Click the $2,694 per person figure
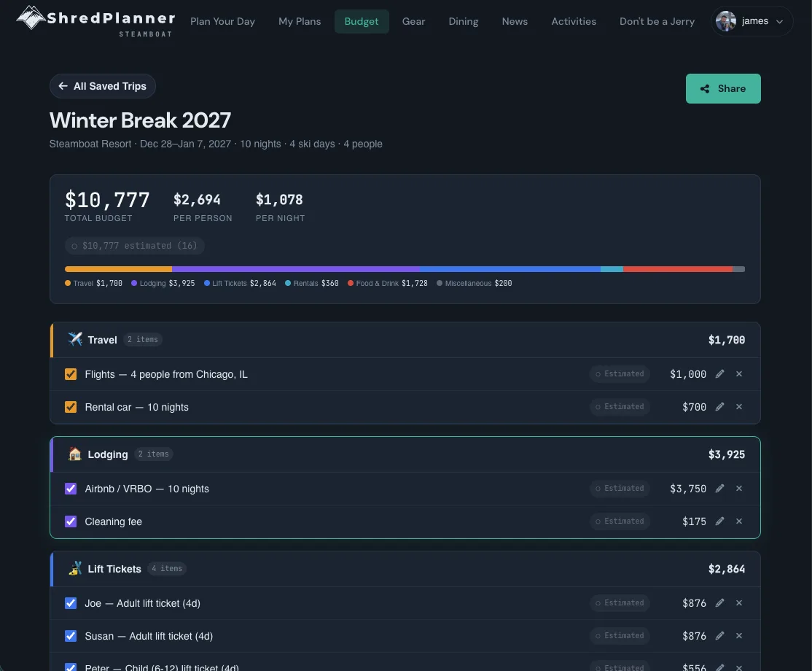 click(x=197, y=200)
